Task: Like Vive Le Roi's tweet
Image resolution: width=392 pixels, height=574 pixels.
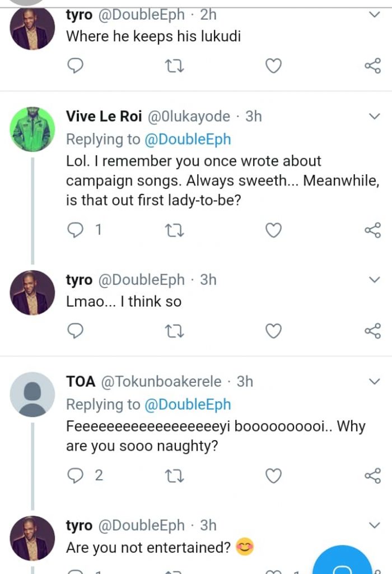Action: click(273, 230)
